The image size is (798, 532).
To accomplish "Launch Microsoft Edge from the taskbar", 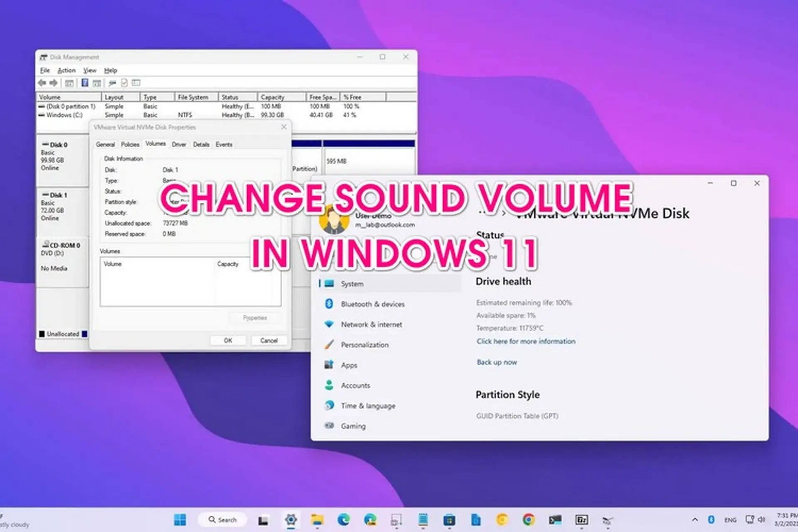I will click(x=344, y=520).
